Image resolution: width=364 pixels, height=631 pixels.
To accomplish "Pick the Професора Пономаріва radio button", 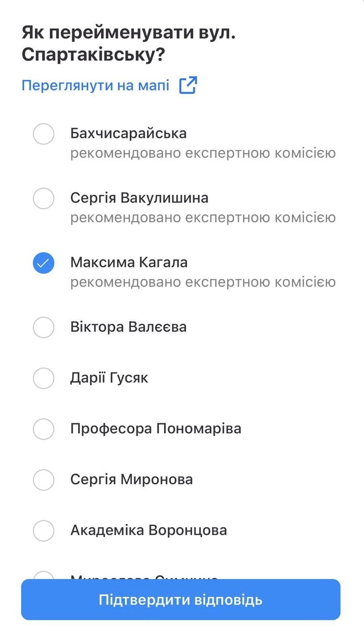I will pyautogui.click(x=43, y=429).
